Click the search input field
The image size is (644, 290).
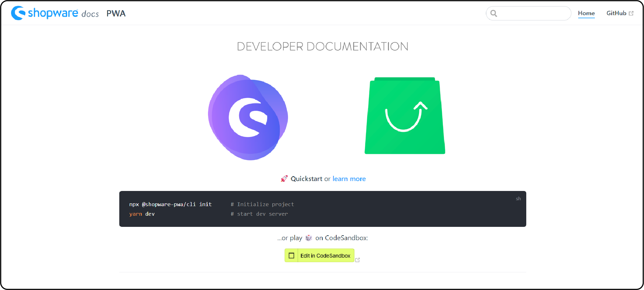click(x=528, y=13)
